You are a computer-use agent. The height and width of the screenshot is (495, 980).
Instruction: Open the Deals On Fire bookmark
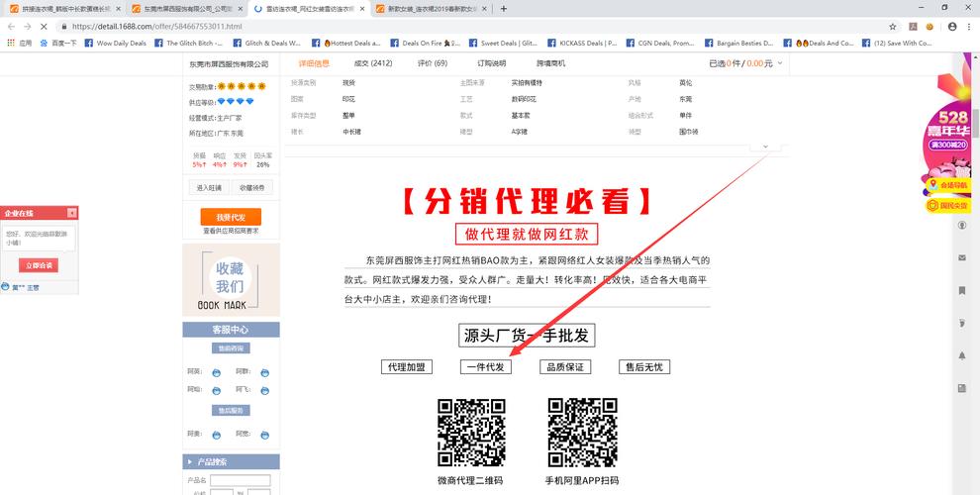click(425, 44)
